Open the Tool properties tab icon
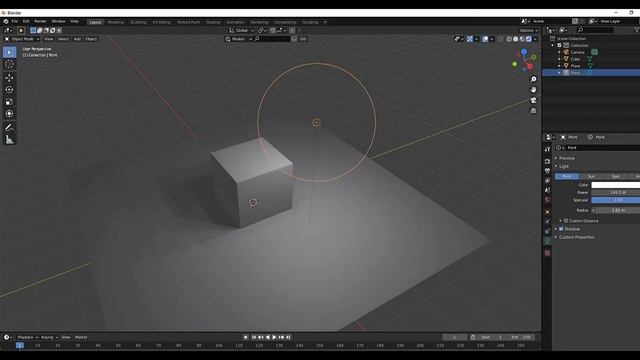Viewport: 640px width, 360px height. tap(547, 150)
